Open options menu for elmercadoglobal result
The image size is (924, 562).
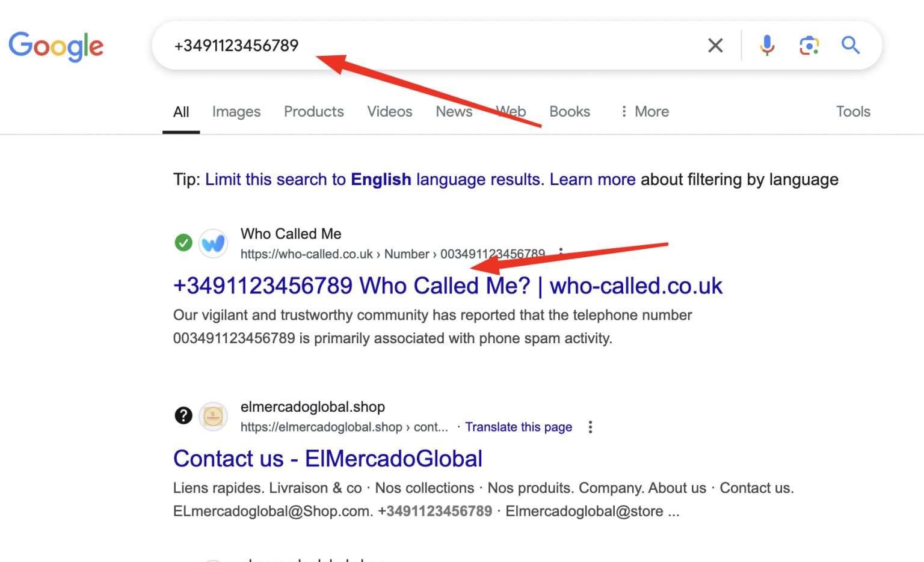(x=590, y=427)
